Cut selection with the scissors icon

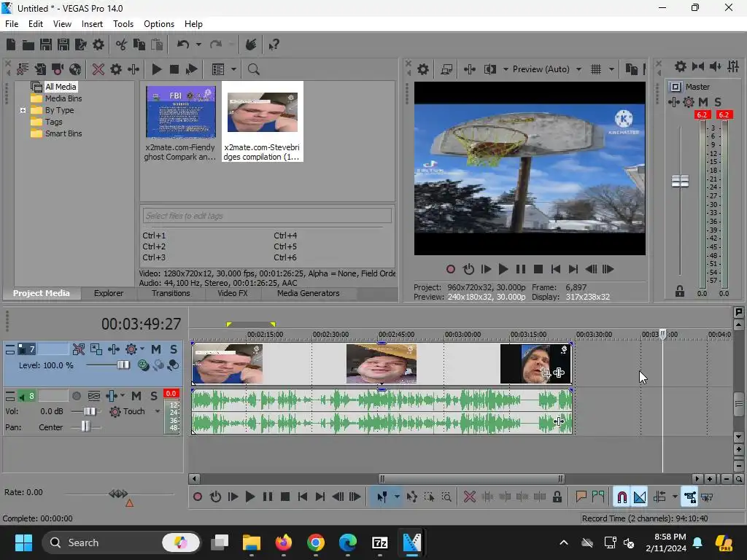(122, 44)
